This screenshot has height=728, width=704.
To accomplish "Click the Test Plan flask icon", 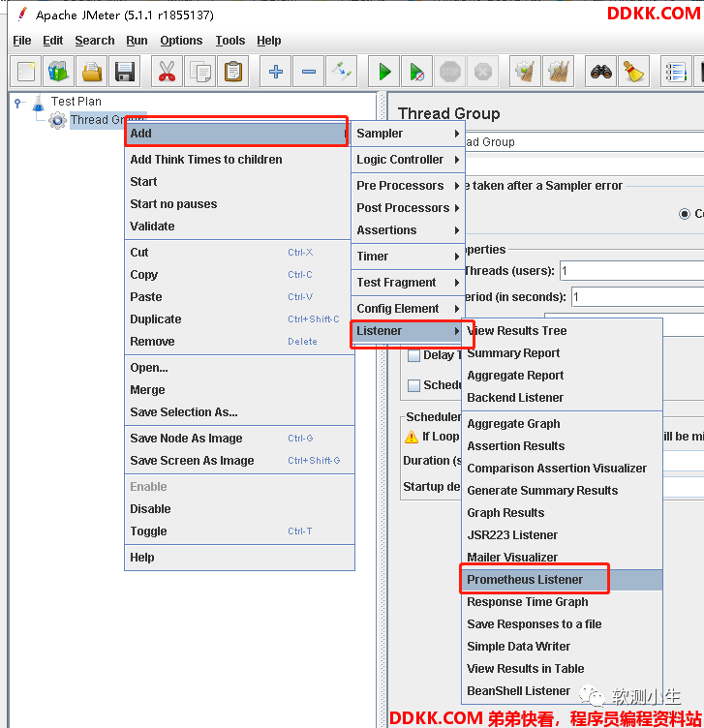I will [x=38, y=103].
